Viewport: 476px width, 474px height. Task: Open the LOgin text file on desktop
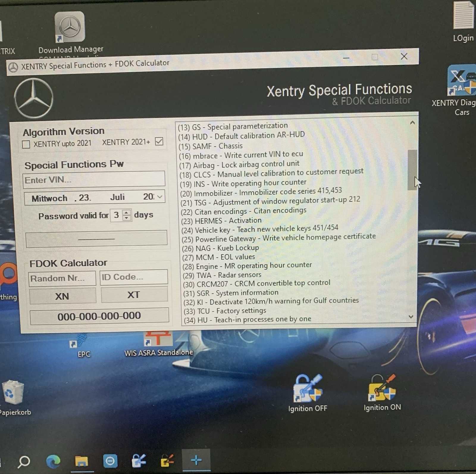(x=463, y=21)
